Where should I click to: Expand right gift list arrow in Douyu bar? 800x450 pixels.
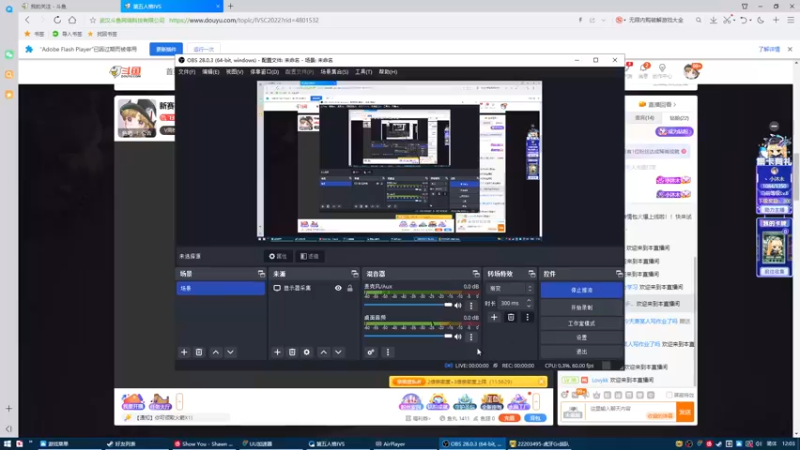pos(536,402)
